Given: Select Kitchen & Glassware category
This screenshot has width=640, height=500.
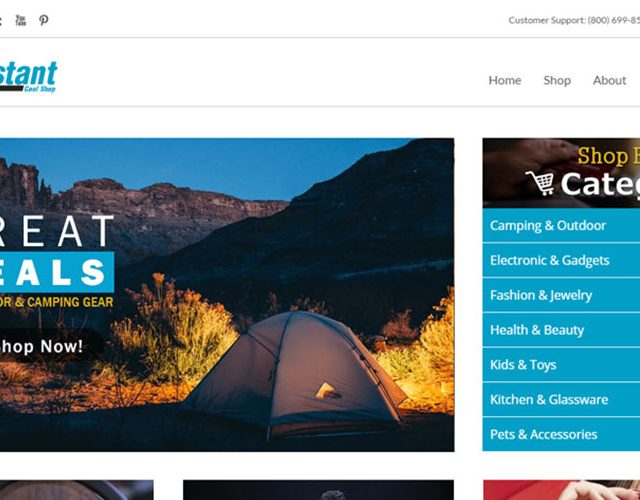Looking at the screenshot, I should click(561, 399).
